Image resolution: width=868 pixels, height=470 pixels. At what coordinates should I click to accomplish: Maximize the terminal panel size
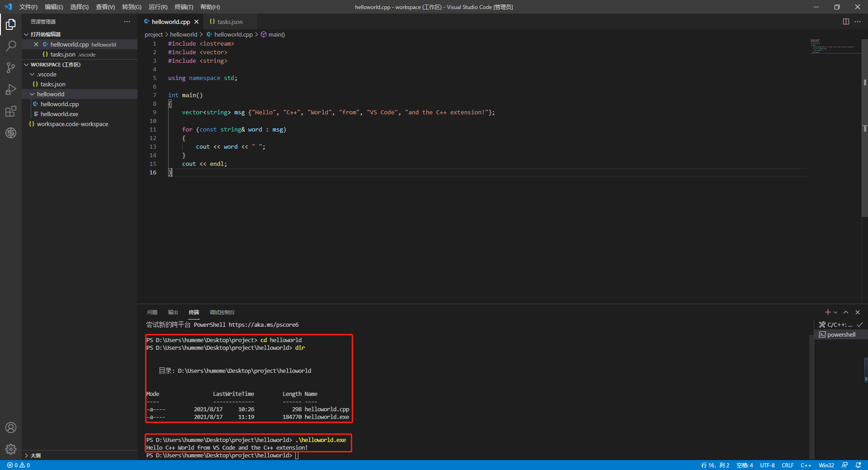click(x=846, y=312)
